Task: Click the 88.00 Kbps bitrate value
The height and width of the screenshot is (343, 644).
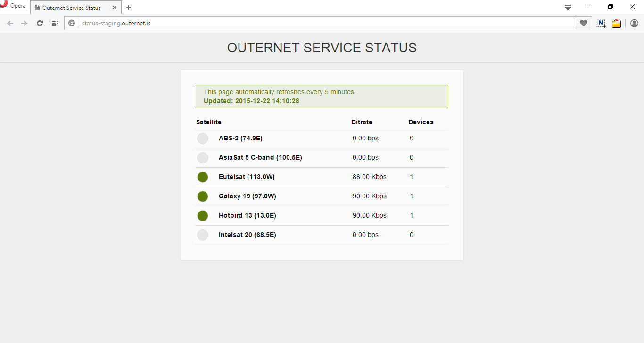Action: 370,177
